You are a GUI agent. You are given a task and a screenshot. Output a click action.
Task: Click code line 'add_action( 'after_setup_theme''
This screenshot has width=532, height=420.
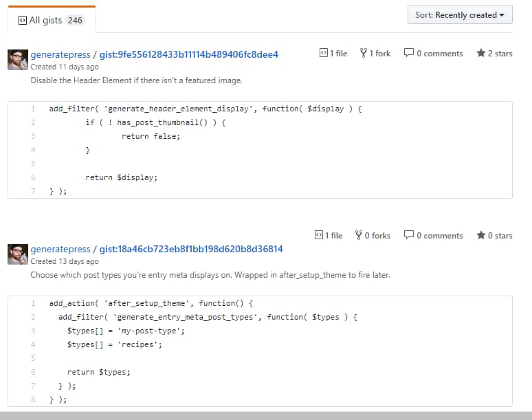pyautogui.click(x=151, y=303)
